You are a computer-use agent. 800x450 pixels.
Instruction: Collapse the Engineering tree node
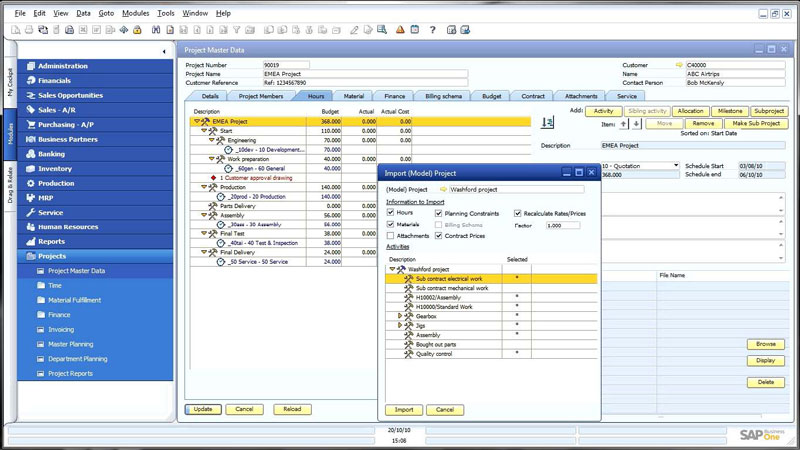[x=212, y=140]
